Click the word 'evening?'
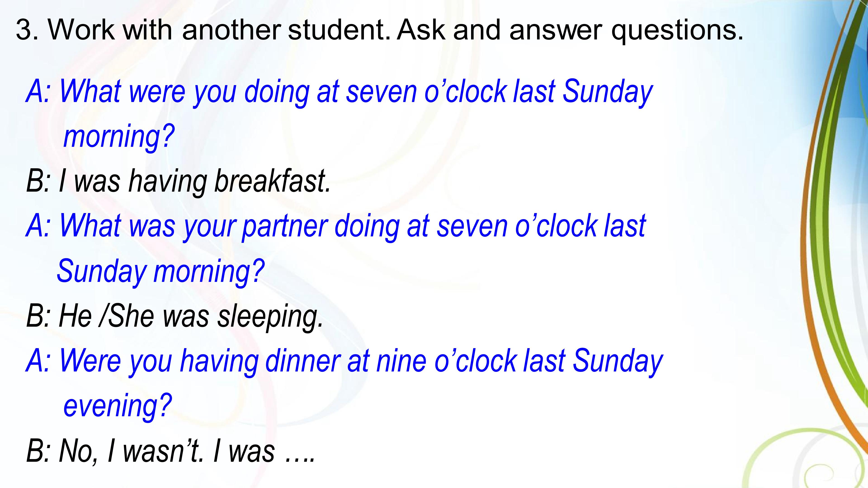Viewport: 868px width, 488px height. coord(118,406)
